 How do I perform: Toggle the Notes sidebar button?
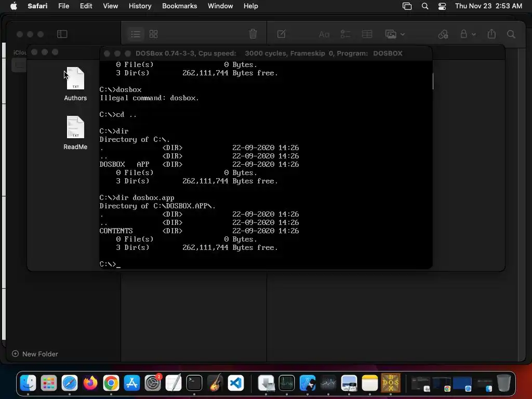pos(62,34)
